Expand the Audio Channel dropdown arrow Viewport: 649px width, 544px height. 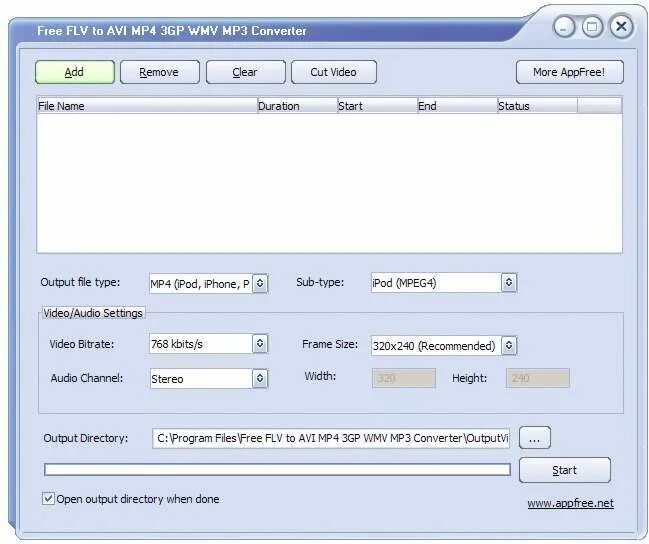(260, 378)
